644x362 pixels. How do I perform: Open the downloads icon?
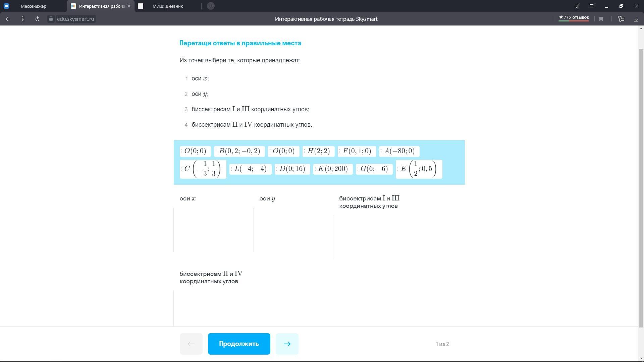pos(636,19)
